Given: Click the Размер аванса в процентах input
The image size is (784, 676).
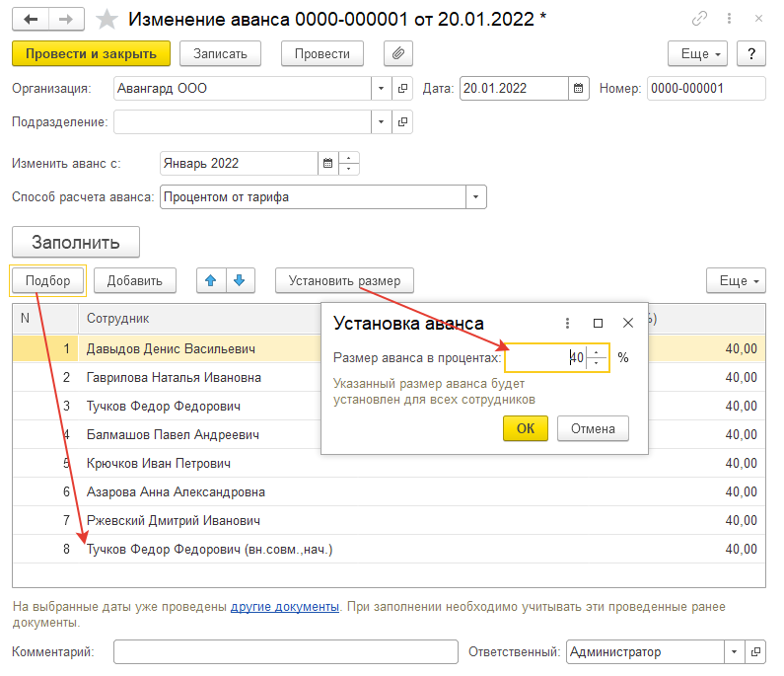Looking at the screenshot, I should [545, 358].
